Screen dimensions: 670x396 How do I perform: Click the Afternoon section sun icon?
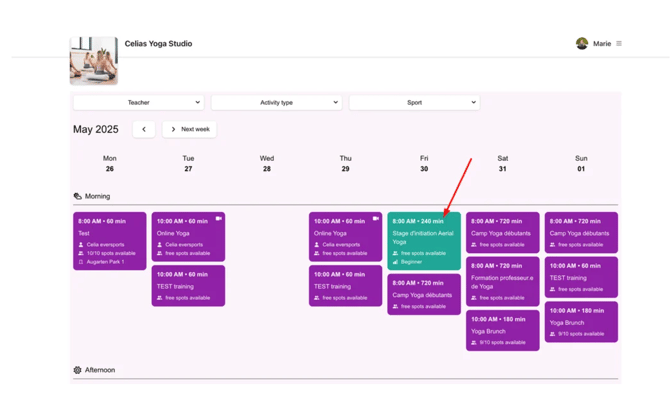77,370
